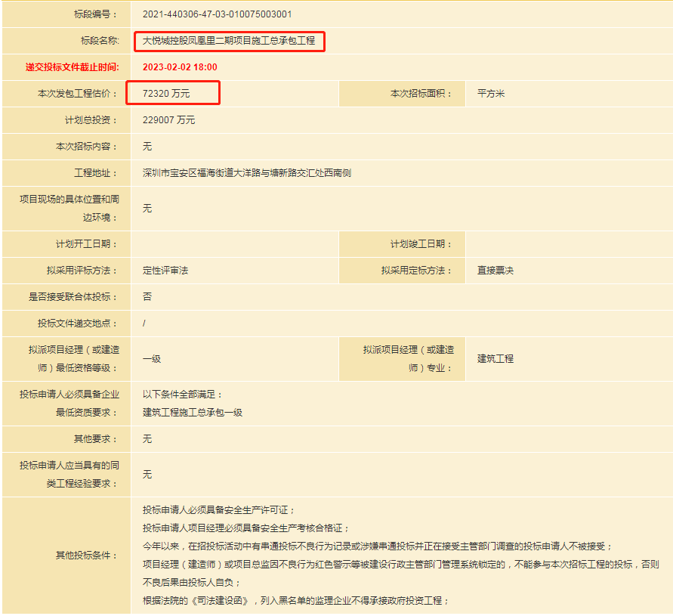
Task: Click the 是否接受联合体投标 label
Action: 73,297
